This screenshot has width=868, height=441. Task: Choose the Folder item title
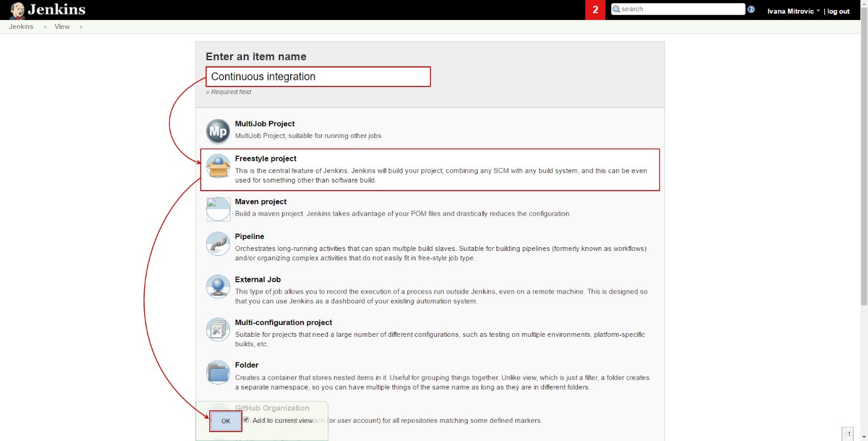tap(247, 364)
